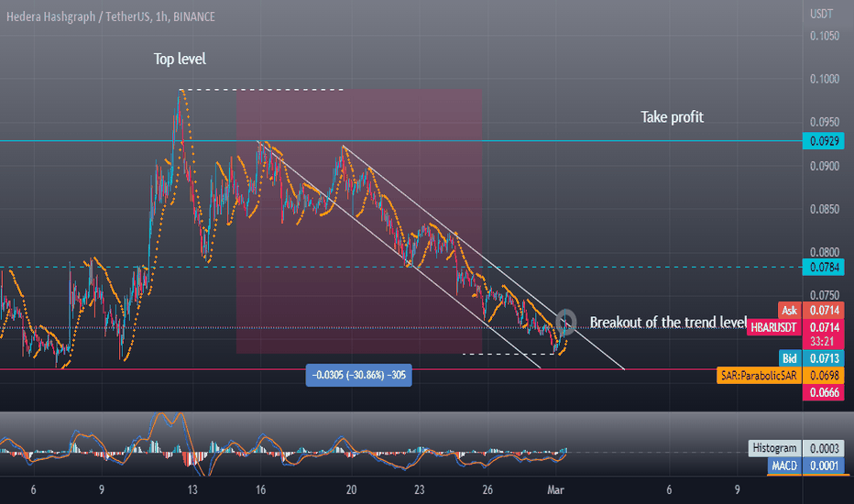
Task: Click the USDT currency label on price axis
Action: 821,14
